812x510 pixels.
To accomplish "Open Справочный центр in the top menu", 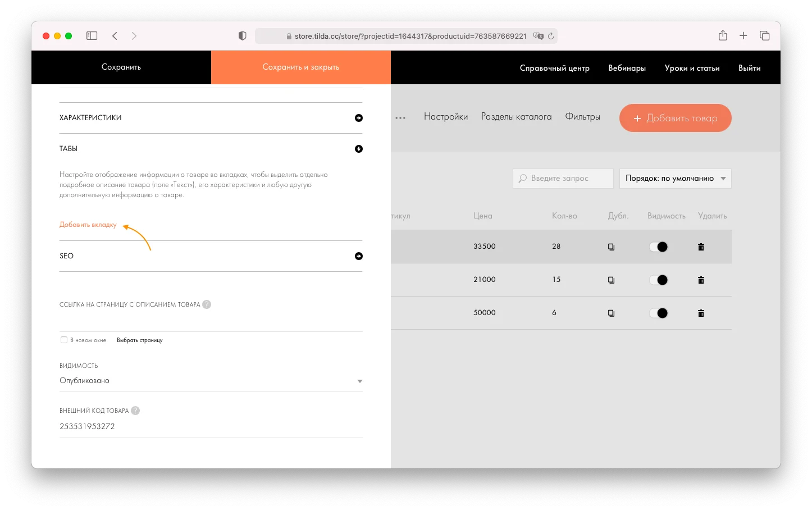I will (554, 68).
